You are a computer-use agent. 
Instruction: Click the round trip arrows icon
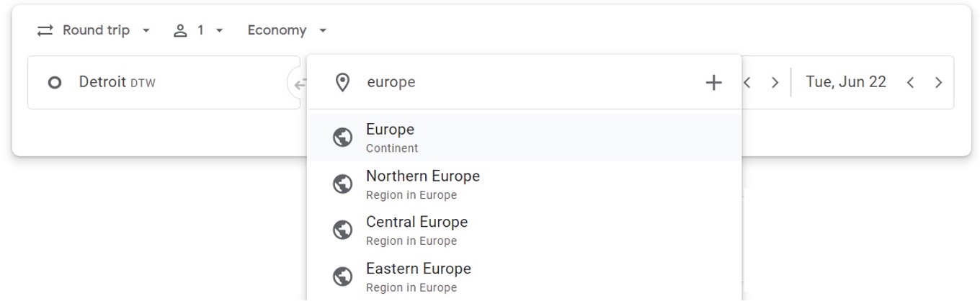pos(46,30)
